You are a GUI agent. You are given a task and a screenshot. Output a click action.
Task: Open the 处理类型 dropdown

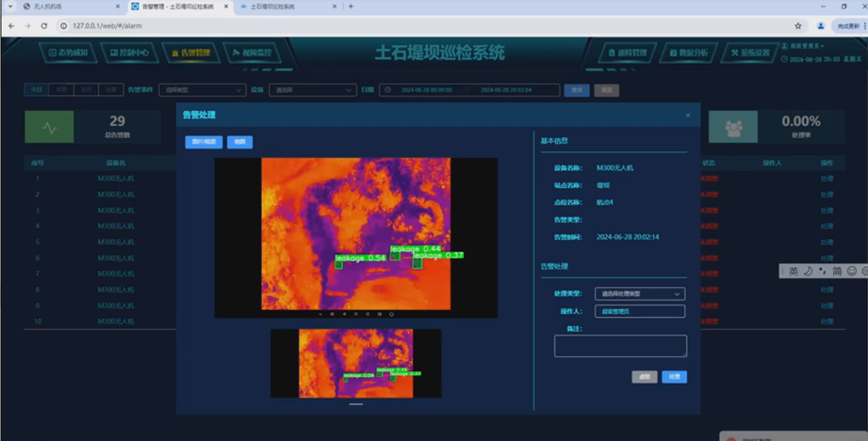[x=640, y=294]
